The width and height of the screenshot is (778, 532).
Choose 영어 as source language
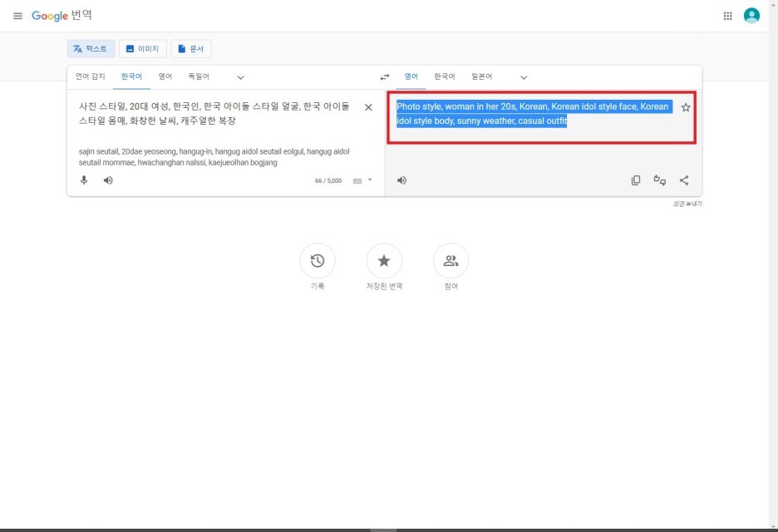click(x=165, y=76)
